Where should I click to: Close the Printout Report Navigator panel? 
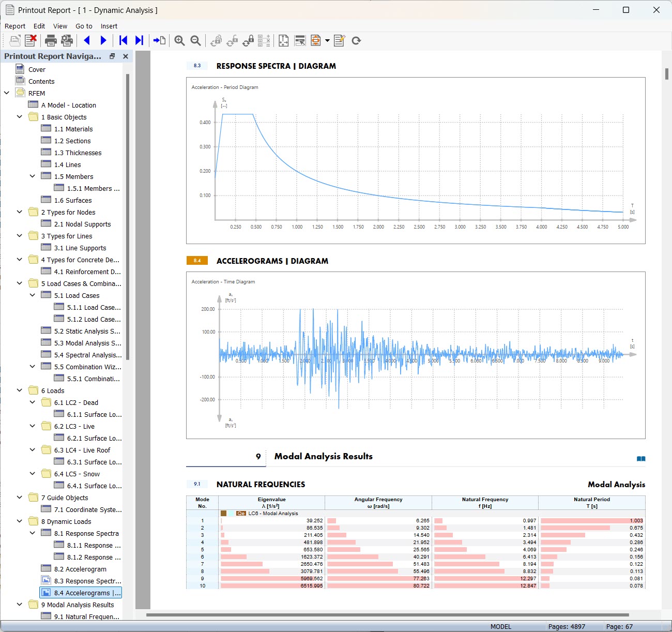point(125,56)
